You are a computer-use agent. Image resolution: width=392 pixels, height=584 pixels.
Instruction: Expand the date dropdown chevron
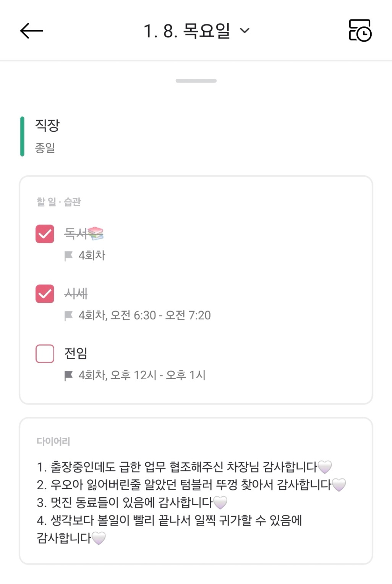tap(245, 31)
